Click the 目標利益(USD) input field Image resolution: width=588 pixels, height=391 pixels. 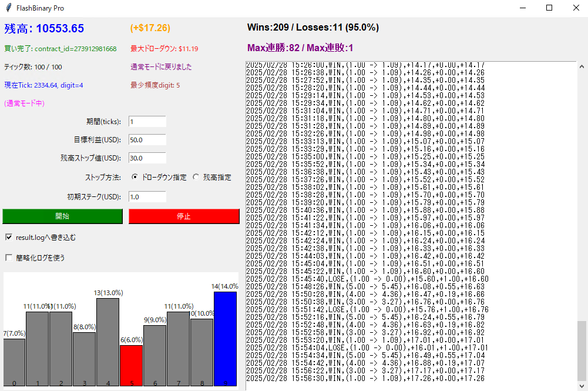[x=147, y=140]
